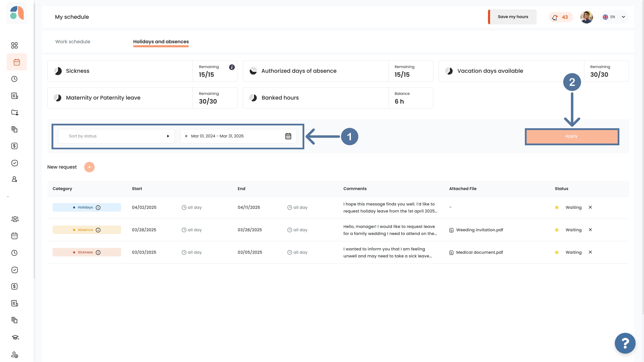Open the orange calendar schedule icon

coord(17,62)
